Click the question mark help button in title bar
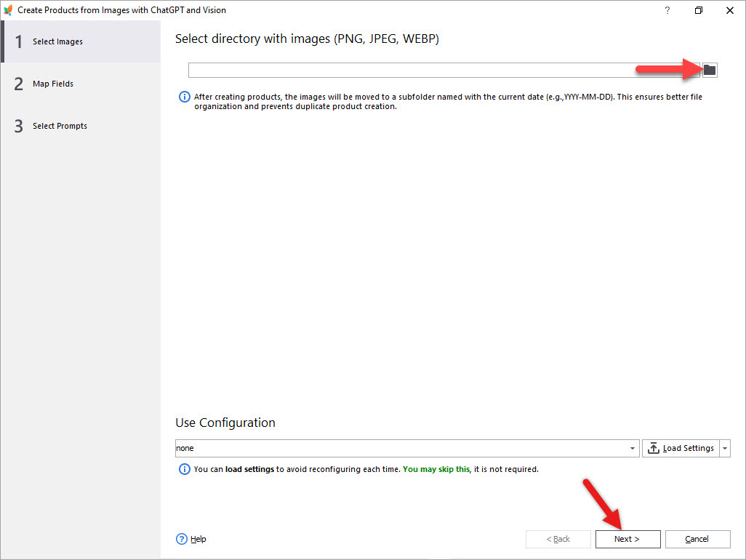Screen dimensions: 746x560 coord(667,10)
